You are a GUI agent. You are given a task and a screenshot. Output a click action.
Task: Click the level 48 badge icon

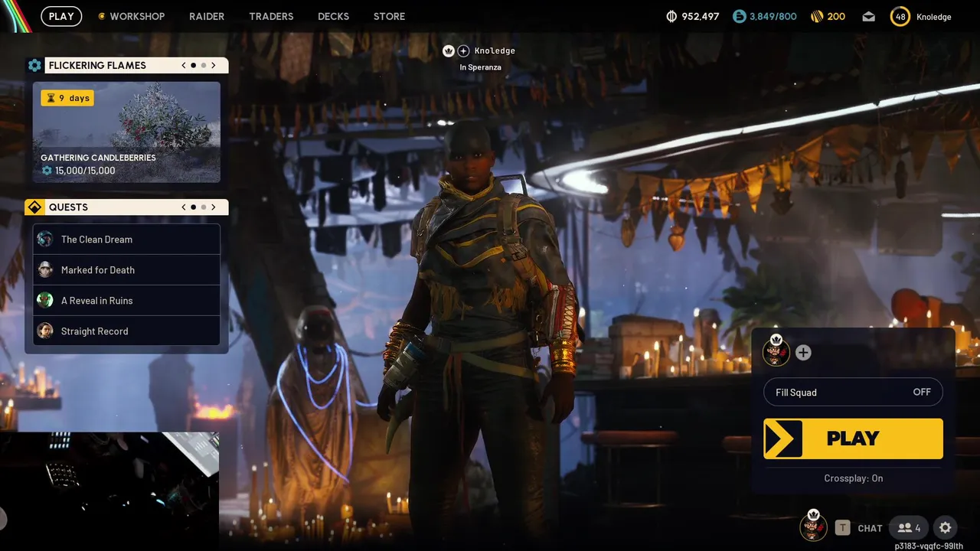(900, 16)
